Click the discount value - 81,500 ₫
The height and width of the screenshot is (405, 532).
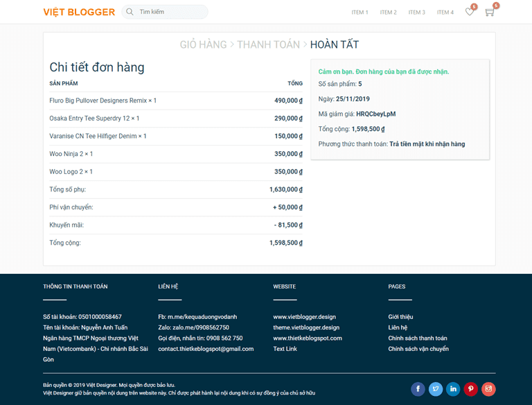288,225
